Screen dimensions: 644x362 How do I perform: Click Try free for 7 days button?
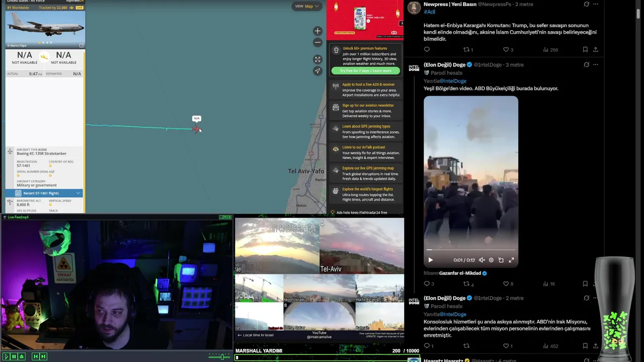pyautogui.click(x=365, y=71)
